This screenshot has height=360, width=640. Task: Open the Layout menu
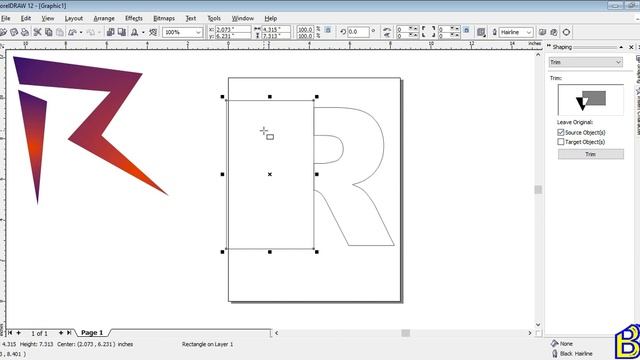pyautogui.click(x=73, y=18)
